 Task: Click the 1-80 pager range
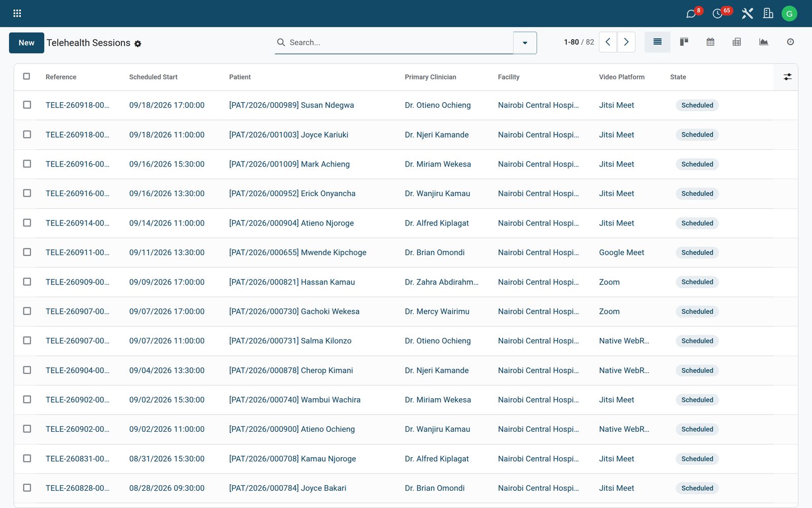571,42
